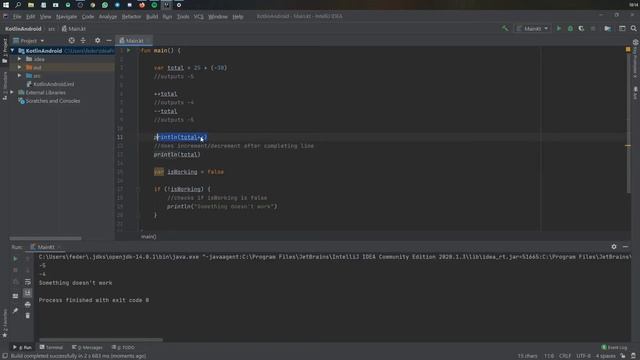
Task: Collapse the KotlinAndroid root node
Action: click(x=13, y=51)
